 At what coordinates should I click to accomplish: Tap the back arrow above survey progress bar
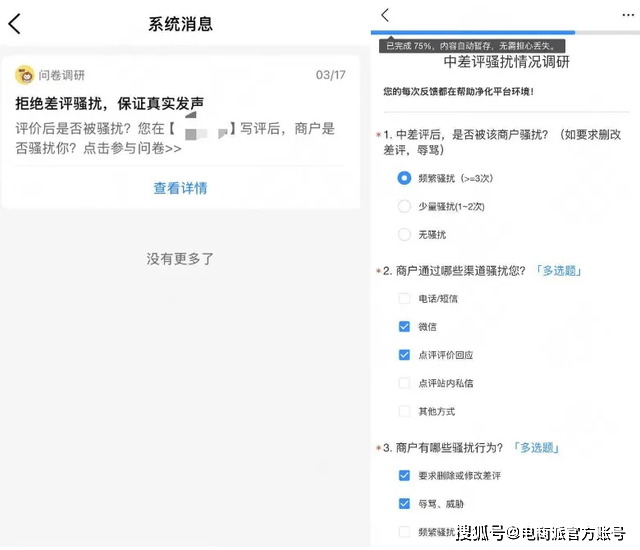tap(385, 15)
